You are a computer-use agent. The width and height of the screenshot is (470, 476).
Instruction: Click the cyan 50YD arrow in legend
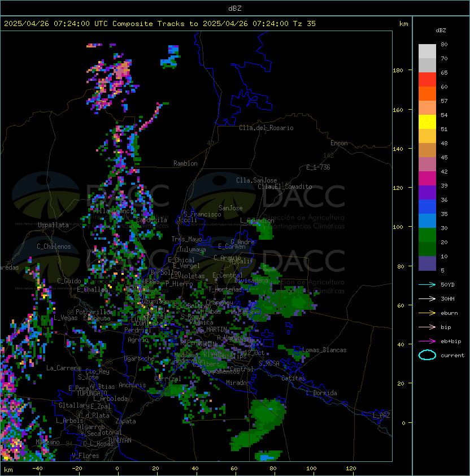coord(427,285)
